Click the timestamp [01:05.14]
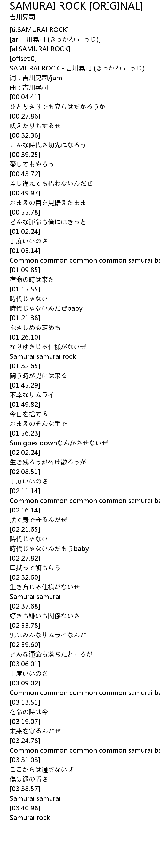This screenshot has width=160, height=868. (25, 251)
